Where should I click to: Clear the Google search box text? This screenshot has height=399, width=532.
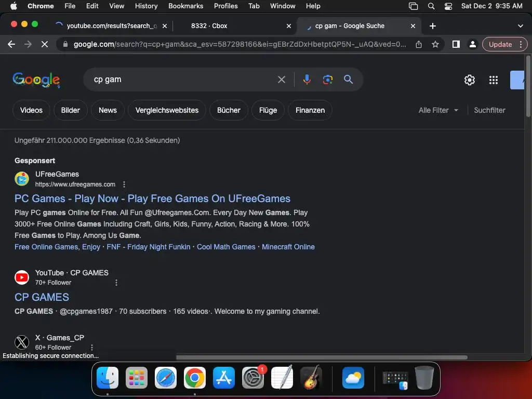pyautogui.click(x=281, y=79)
